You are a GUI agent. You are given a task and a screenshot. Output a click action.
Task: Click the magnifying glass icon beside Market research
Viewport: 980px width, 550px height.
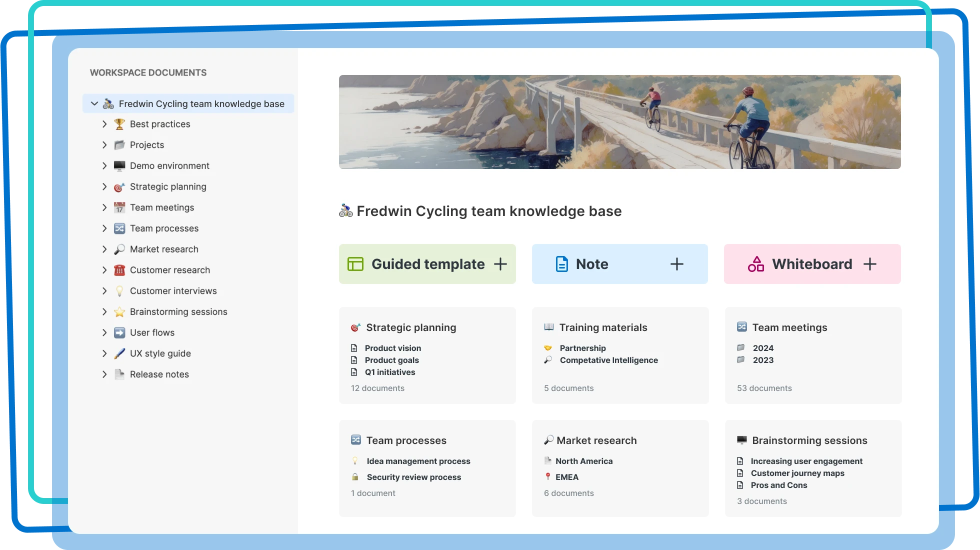(x=548, y=440)
